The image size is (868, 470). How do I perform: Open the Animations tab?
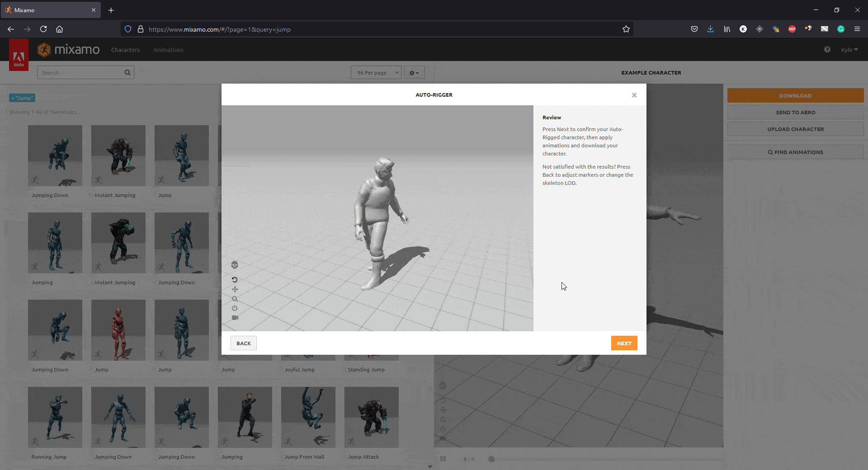pyautogui.click(x=168, y=50)
